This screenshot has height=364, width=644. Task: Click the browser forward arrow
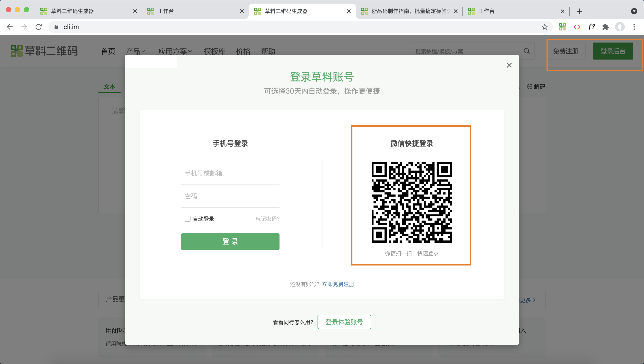pyautogui.click(x=24, y=27)
